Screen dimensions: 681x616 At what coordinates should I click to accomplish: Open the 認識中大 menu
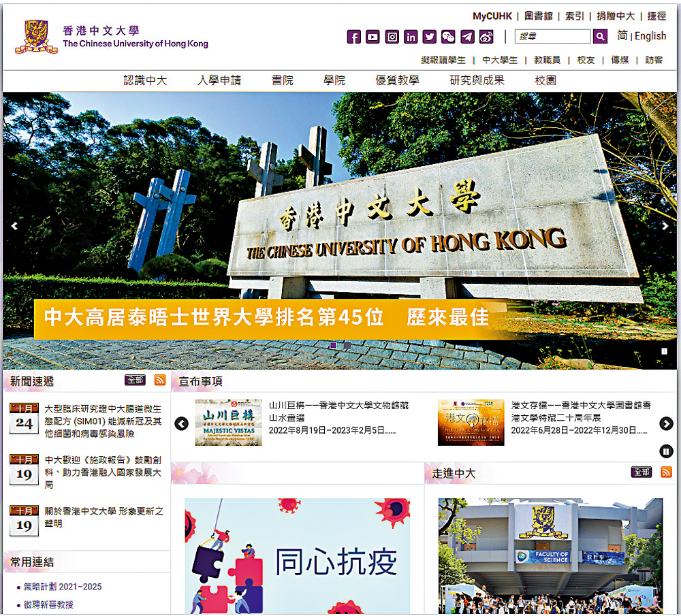point(146,80)
